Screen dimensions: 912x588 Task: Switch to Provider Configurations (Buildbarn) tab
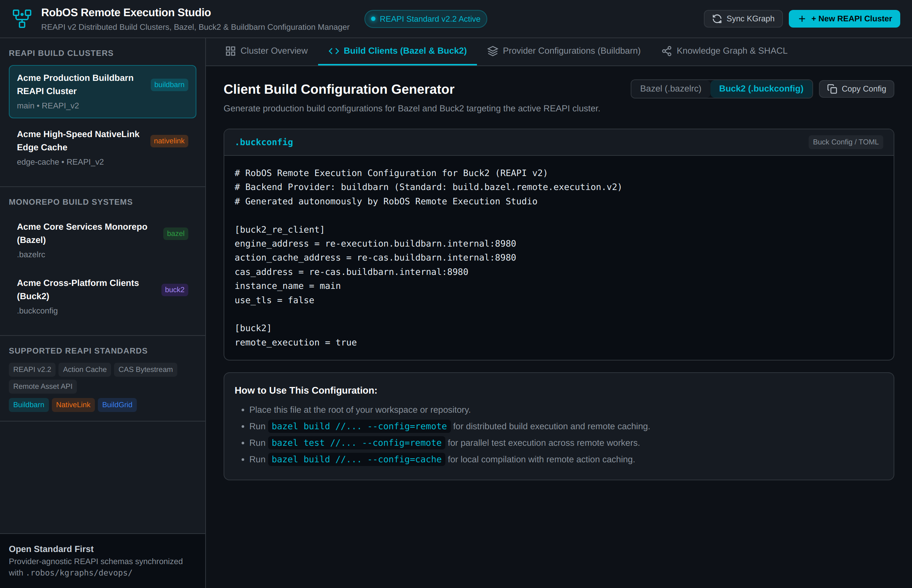tap(564, 51)
